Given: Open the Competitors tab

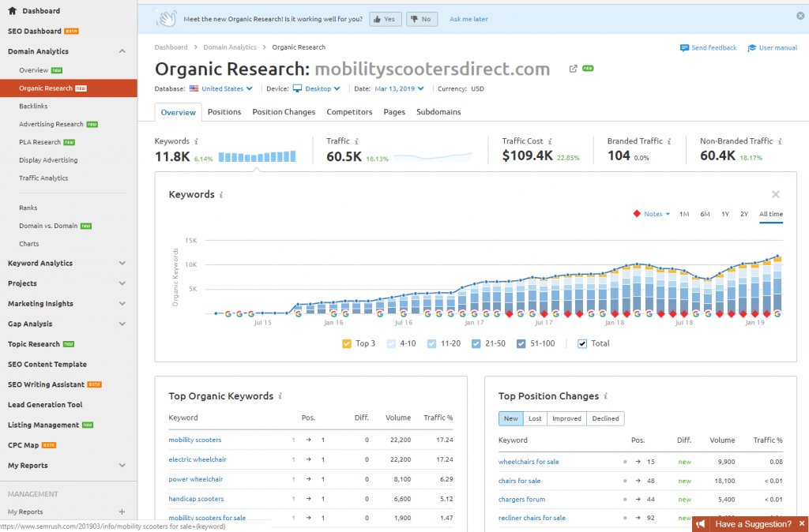Looking at the screenshot, I should pyautogui.click(x=349, y=112).
